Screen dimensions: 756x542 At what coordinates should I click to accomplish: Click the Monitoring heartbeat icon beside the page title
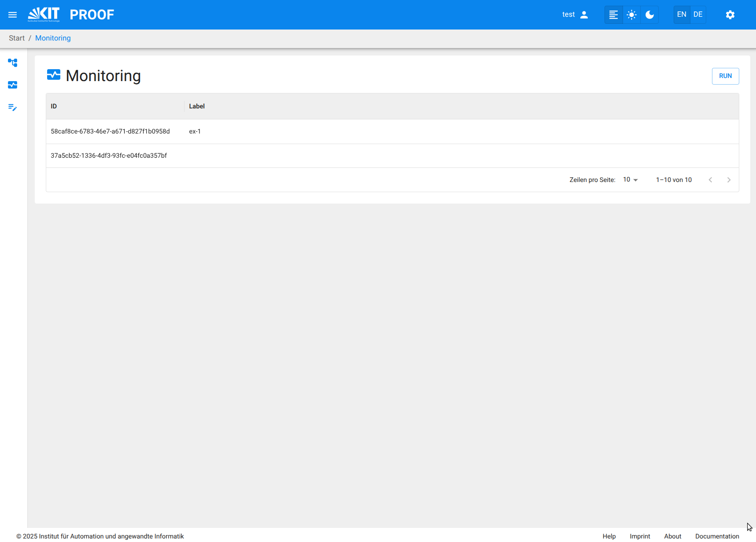click(x=53, y=75)
